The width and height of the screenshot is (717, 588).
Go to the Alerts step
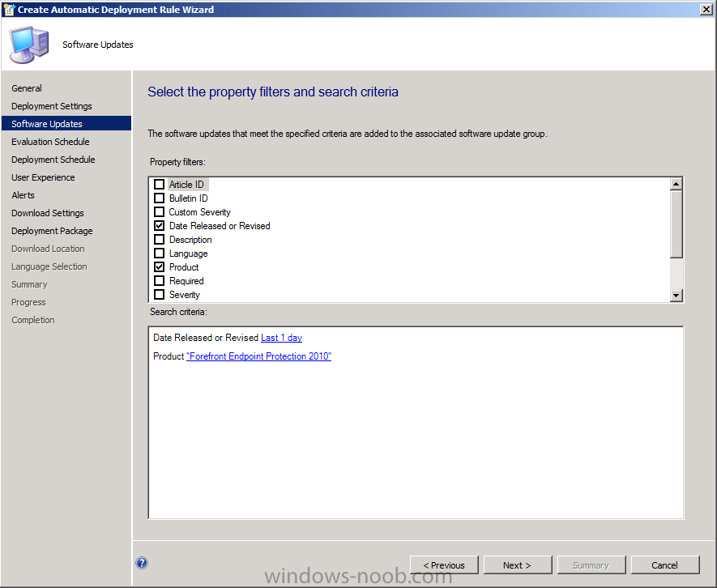pos(23,195)
